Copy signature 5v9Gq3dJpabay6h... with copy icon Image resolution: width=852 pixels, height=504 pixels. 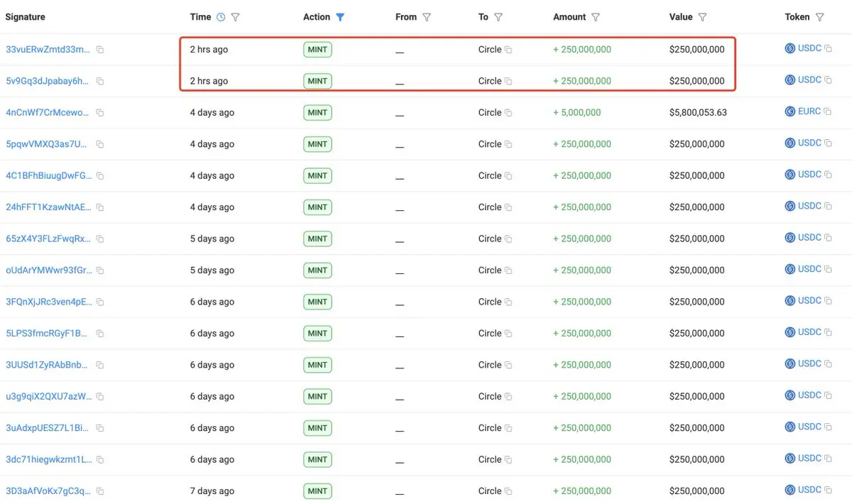(100, 82)
